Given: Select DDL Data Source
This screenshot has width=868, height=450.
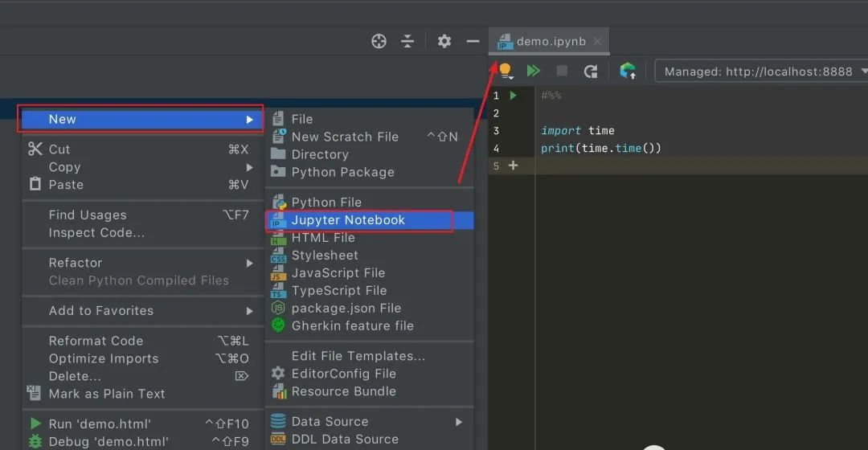Looking at the screenshot, I should pos(369,440).
